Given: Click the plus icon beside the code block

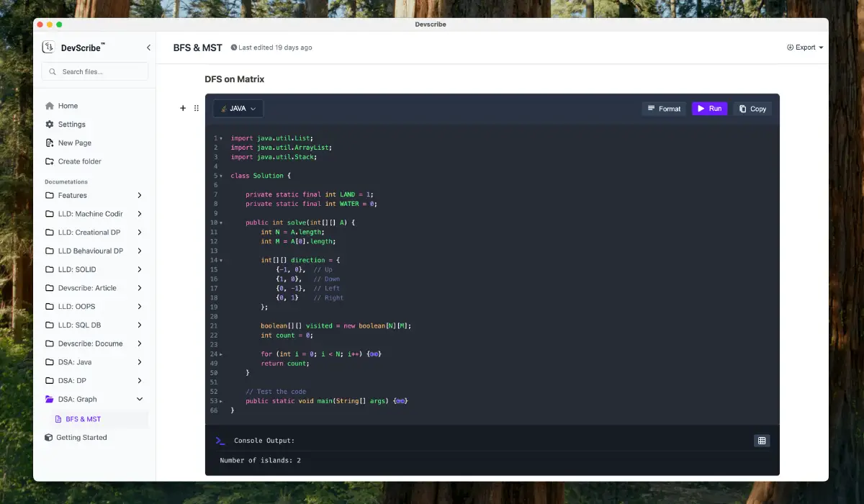Looking at the screenshot, I should click(x=183, y=108).
